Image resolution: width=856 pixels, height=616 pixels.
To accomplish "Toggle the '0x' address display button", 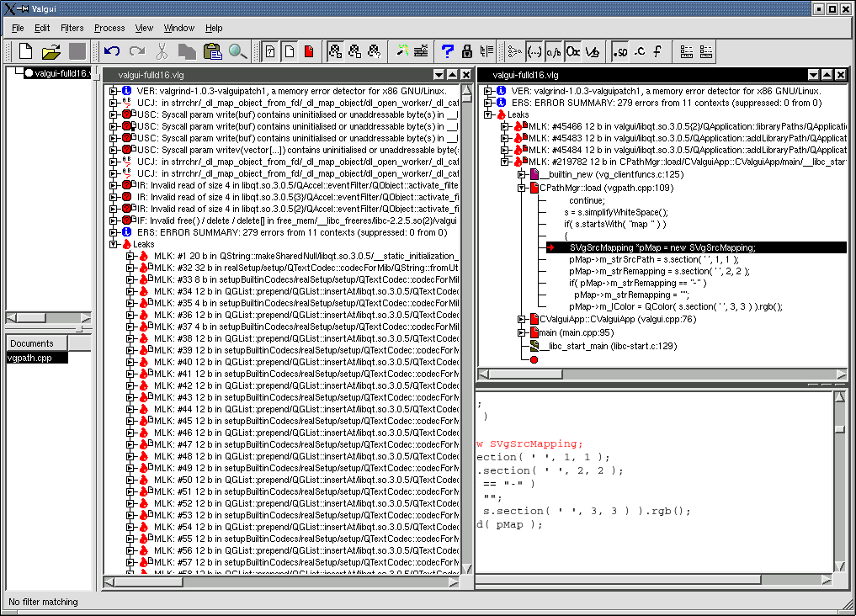I will [x=573, y=51].
